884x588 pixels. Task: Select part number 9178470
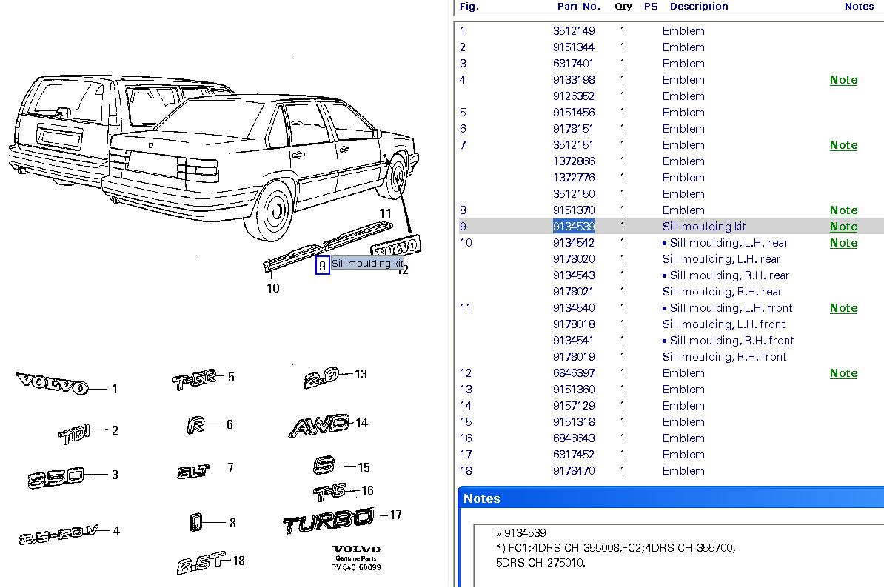[x=573, y=471]
